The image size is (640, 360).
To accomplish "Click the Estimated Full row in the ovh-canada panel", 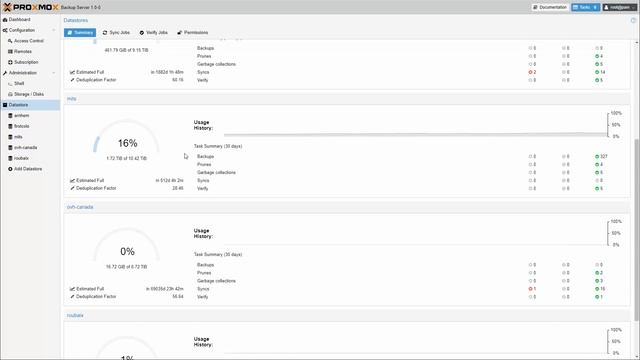I will click(x=127, y=289).
